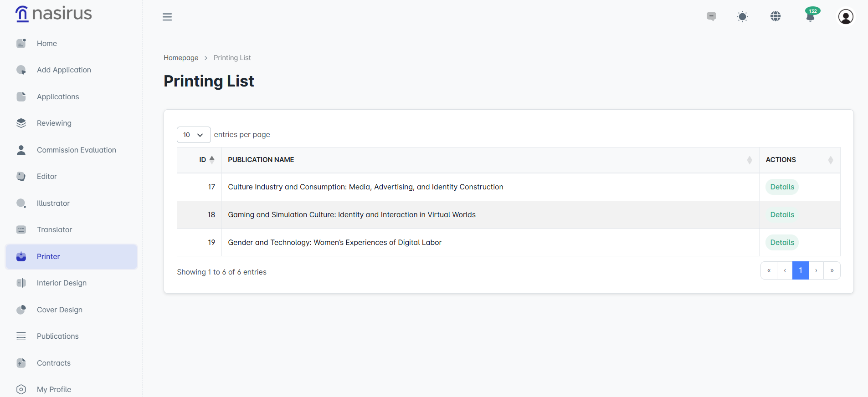Sort by the Actions column arrows
The height and width of the screenshot is (397, 868).
830,160
